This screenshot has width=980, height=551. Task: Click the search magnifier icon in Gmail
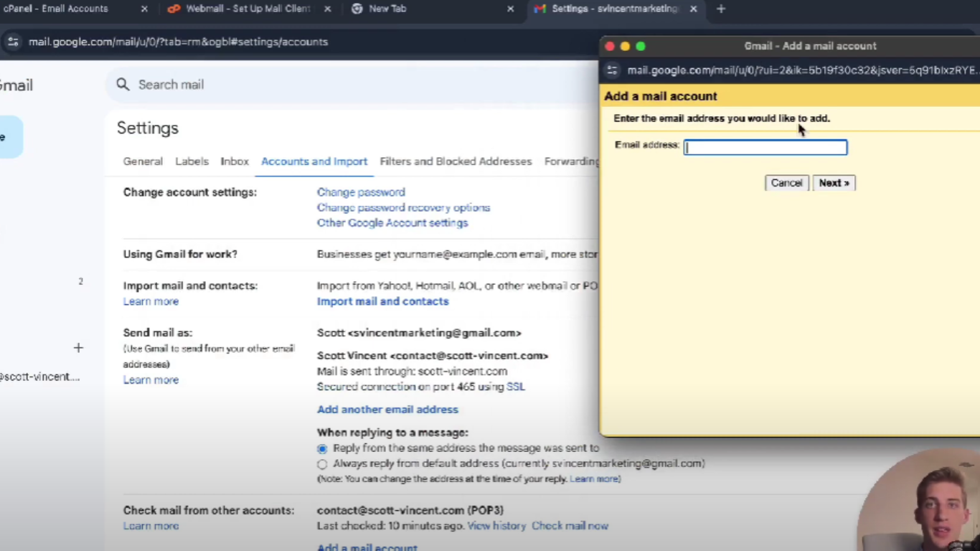pos(123,85)
